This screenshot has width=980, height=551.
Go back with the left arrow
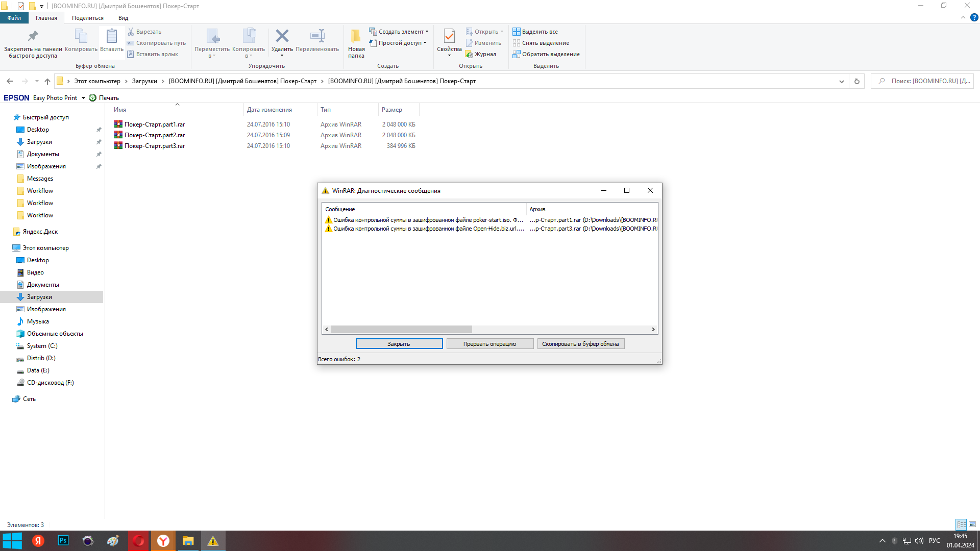pos(10,81)
